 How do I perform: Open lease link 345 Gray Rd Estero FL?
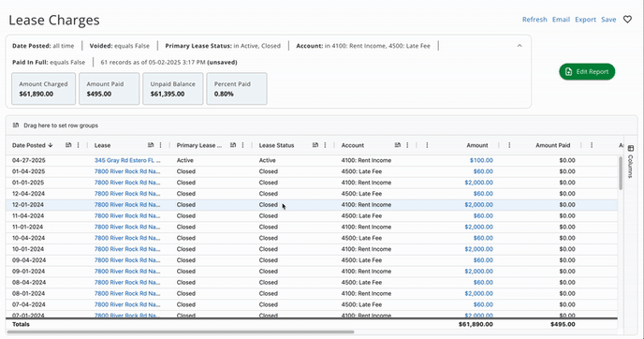point(127,160)
